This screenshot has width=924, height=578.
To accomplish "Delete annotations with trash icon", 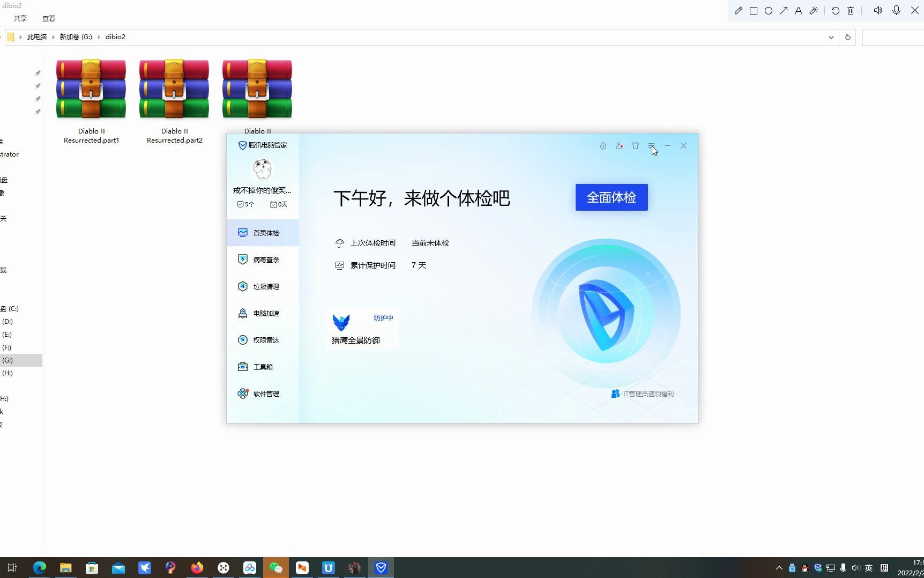I will 851,11.
